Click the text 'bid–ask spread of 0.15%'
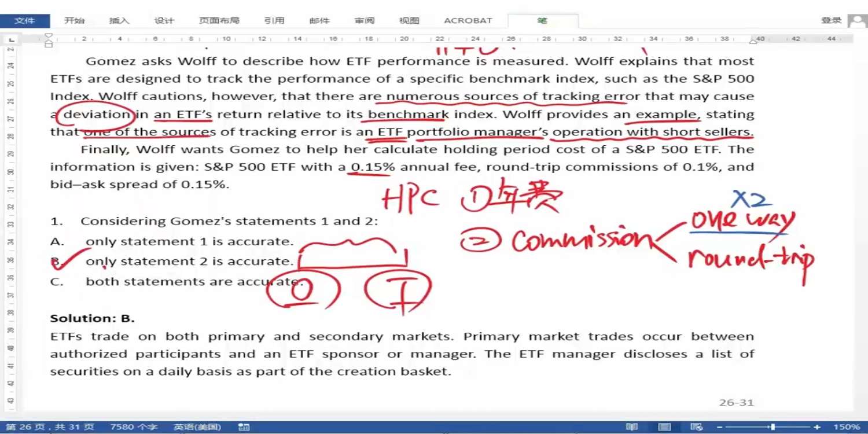Image resolution: width=868 pixels, height=434 pixels. pos(138,185)
